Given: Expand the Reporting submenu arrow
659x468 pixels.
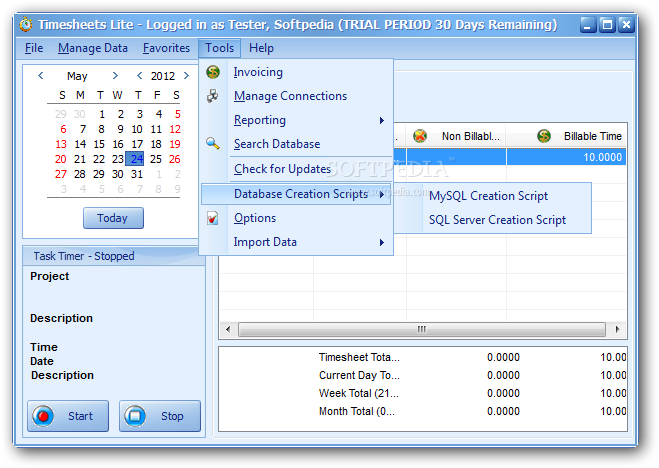Looking at the screenshot, I should coord(382,121).
